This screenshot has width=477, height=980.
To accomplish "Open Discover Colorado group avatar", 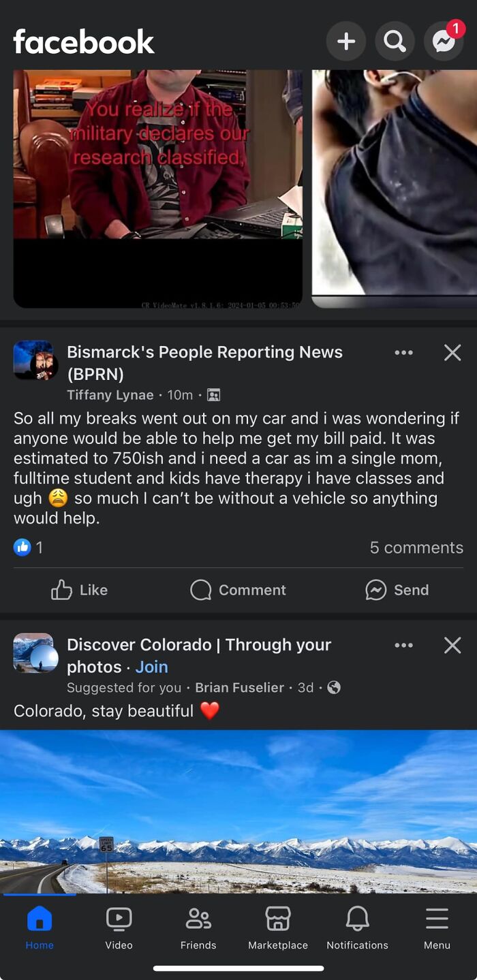I will (33, 653).
